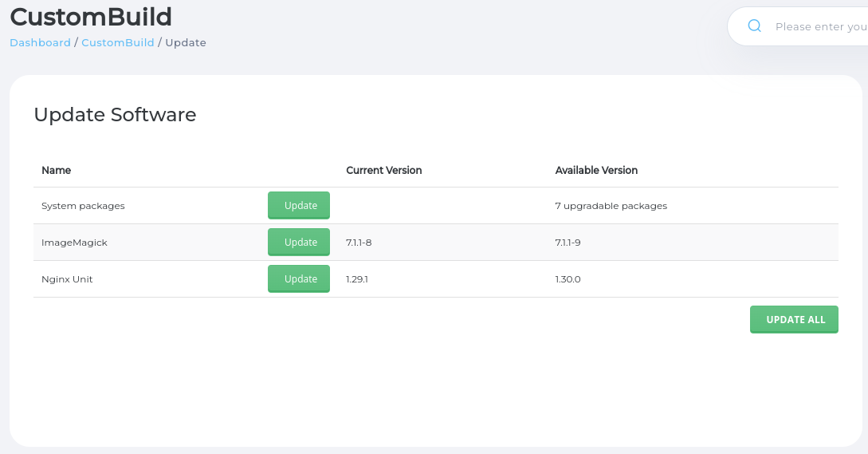Click ImageMagick current version 7.1.1-8
The height and width of the screenshot is (454, 868).
pyautogui.click(x=359, y=243)
